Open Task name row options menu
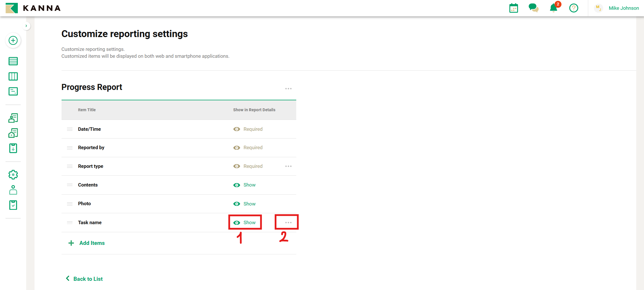The image size is (644, 290). click(288, 223)
